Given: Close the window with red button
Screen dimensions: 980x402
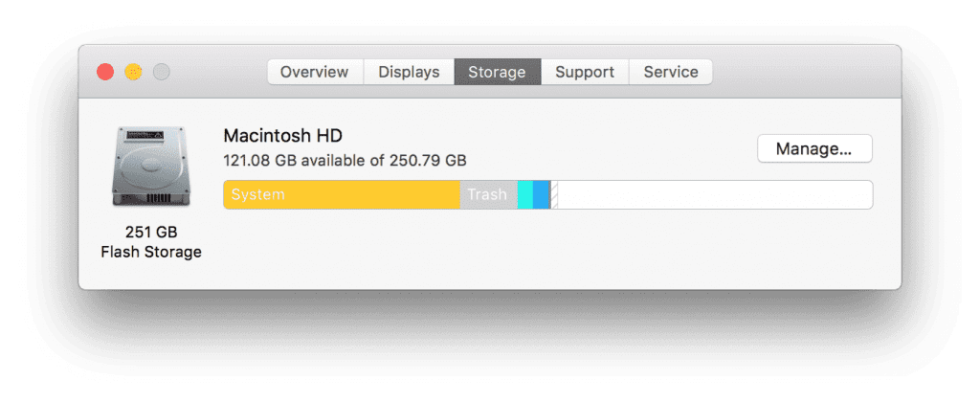Looking at the screenshot, I should (105, 72).
